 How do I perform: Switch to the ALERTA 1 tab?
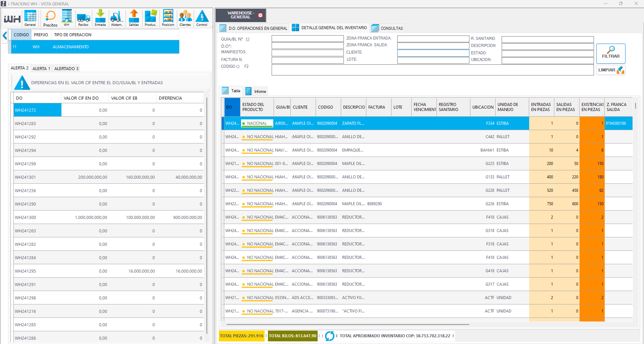[x=41, y=68]
